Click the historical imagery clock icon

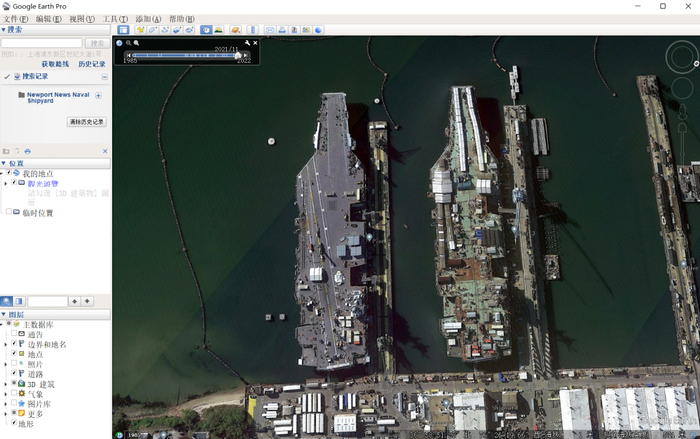click(206, 30)
